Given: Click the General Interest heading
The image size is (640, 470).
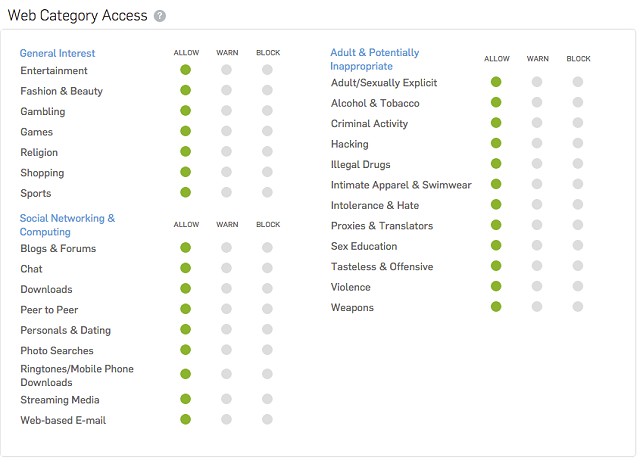Looking at the screenshot, I should 57,53.
